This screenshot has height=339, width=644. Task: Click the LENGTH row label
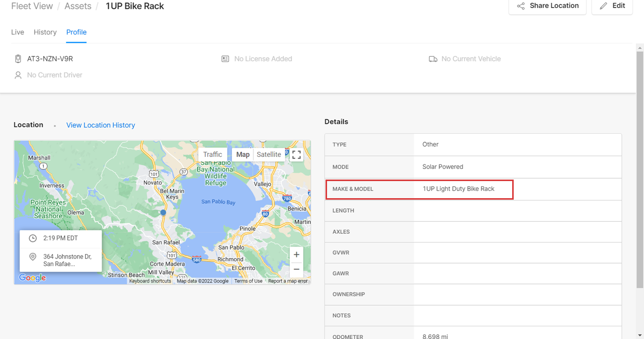point(344,211)
